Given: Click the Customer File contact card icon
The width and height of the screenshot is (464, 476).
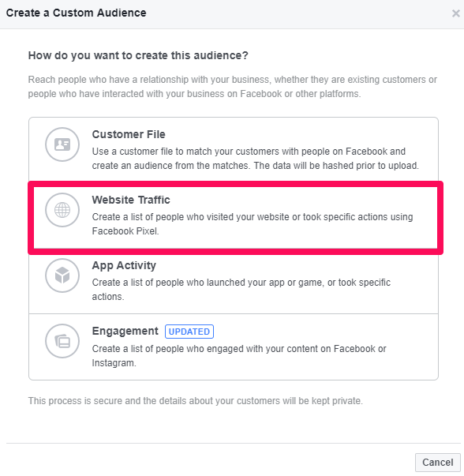Looking at the screenshot, I should point(62,144).
